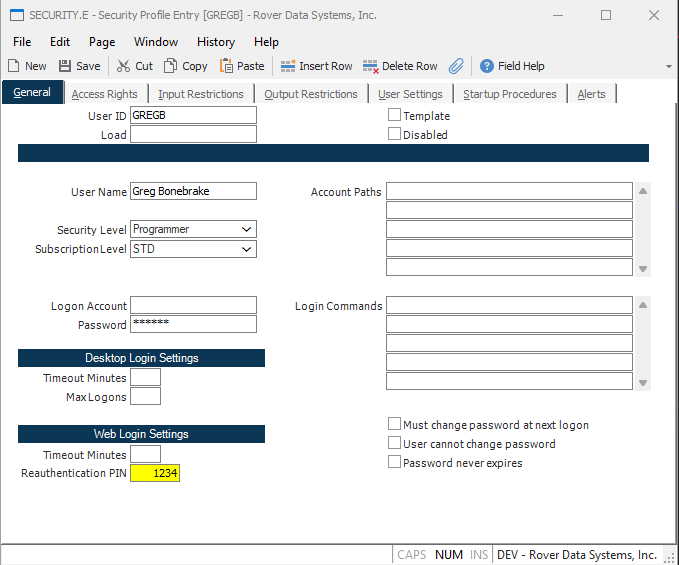Enable Password never expires option

(x=394, y=463)
